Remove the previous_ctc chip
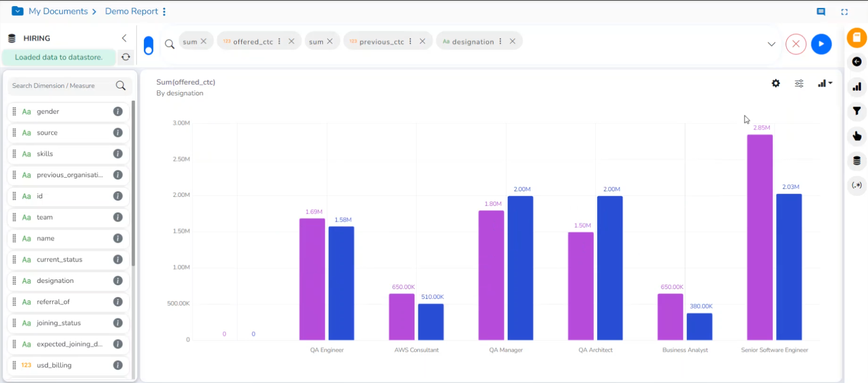 click(423, 41)
